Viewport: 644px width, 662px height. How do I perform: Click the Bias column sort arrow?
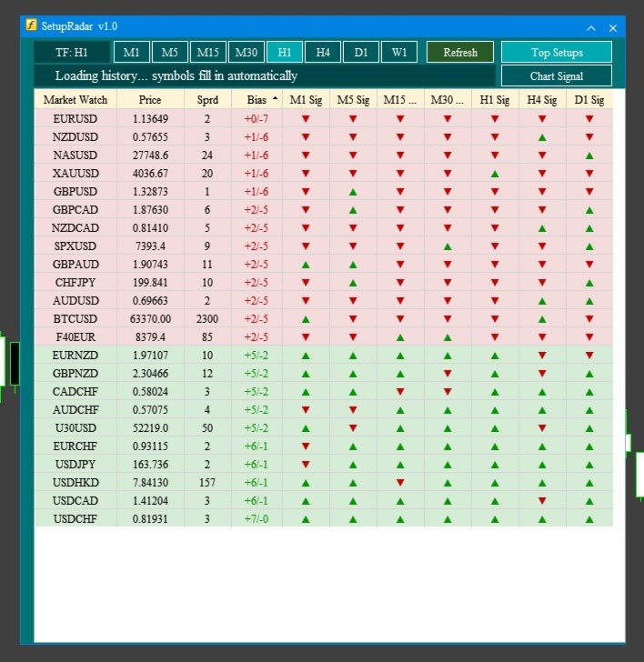click(276, 98)
